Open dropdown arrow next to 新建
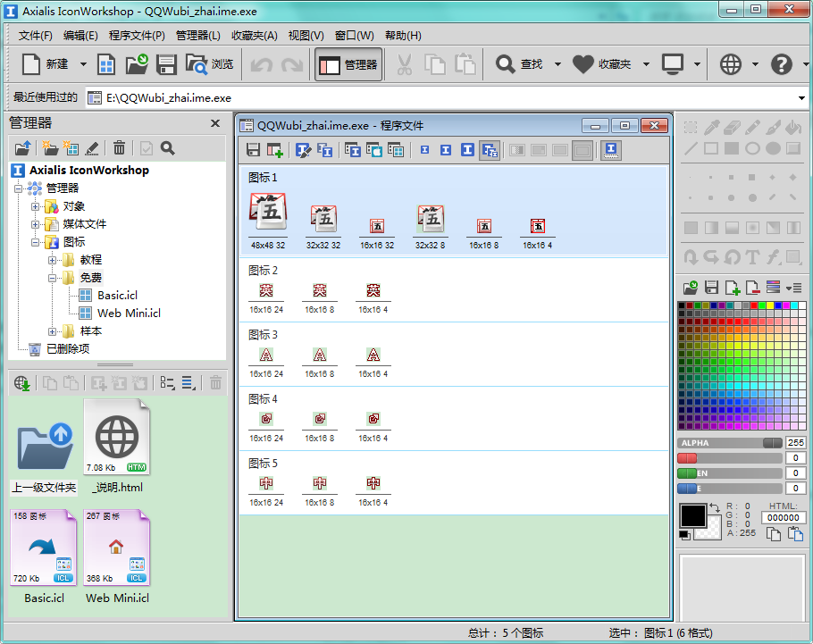The width and height of the screenshot is (813, 644). tap(83, 64)
